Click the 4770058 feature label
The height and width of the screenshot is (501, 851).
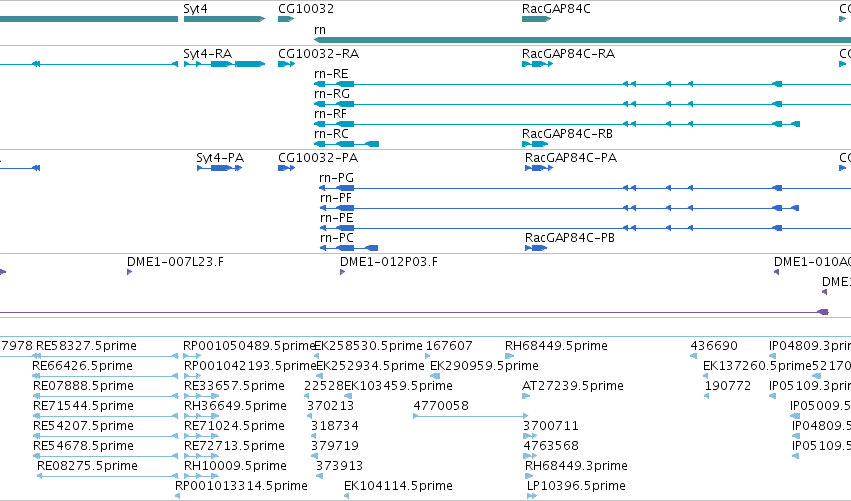pyautogui.click(x=441, y=407)
